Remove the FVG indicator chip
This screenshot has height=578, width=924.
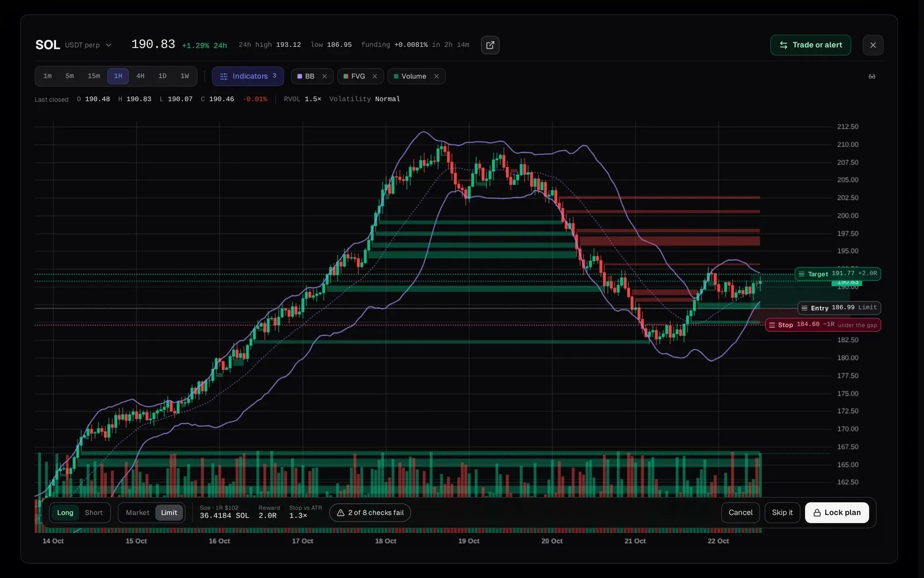point(375,76)
